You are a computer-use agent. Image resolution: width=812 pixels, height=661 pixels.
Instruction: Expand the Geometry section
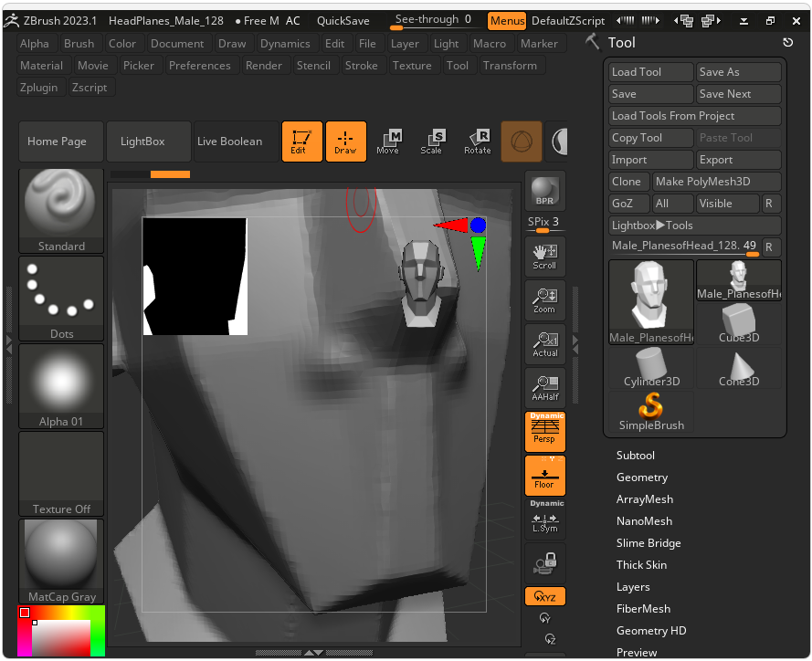click(x=641, y=477)
